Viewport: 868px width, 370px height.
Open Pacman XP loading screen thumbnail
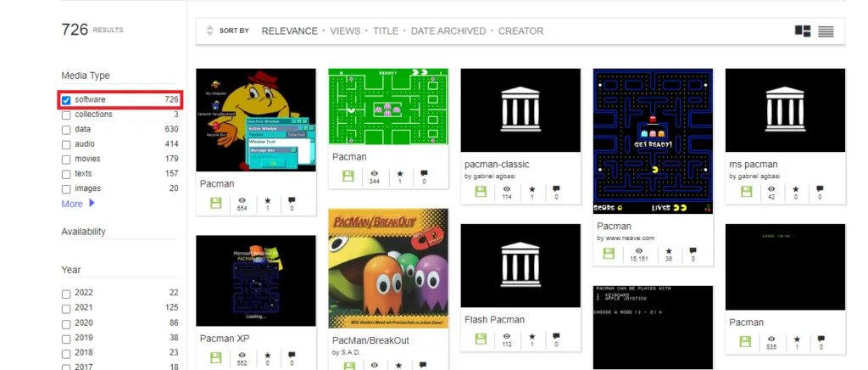click(x=256, y=281)
